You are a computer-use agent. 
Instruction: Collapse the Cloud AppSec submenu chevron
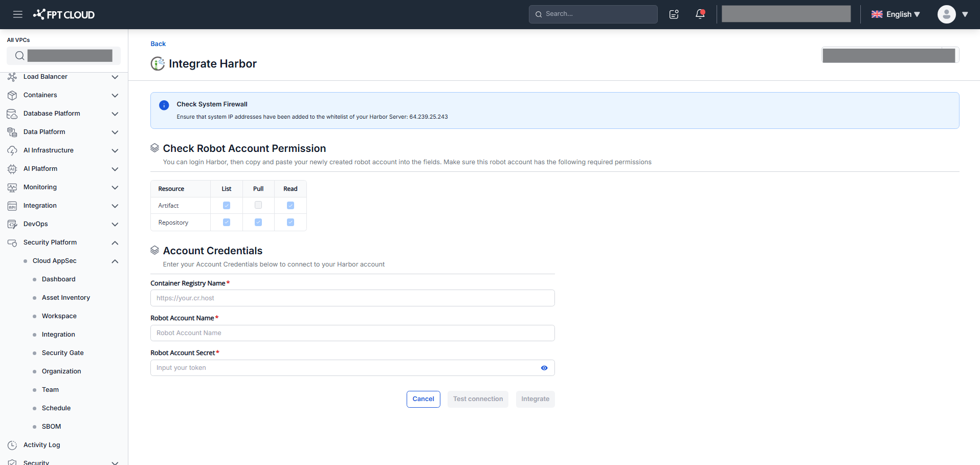[x=115, y=261]
